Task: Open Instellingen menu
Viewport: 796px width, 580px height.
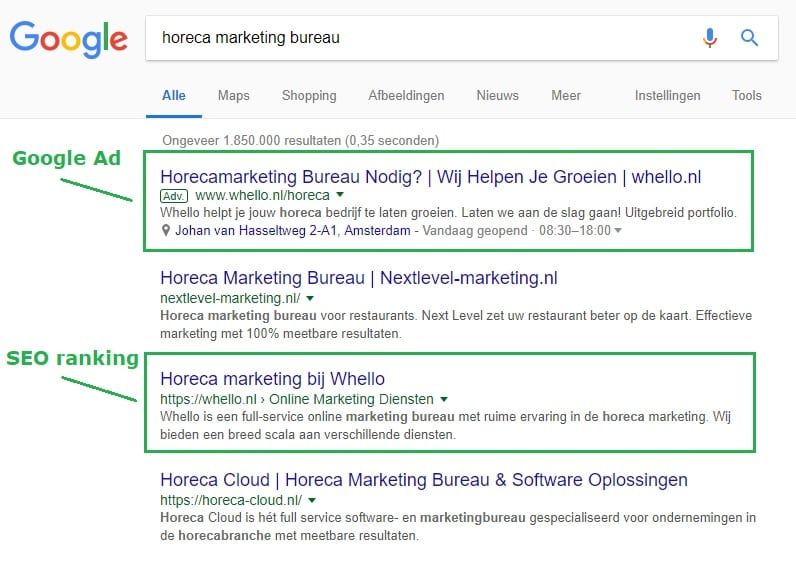Action: pos(668,95)
